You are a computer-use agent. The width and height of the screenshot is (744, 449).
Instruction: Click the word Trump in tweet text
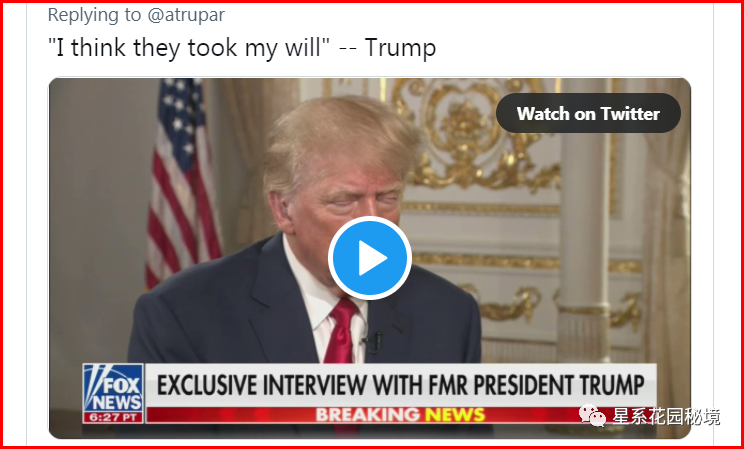400,47
